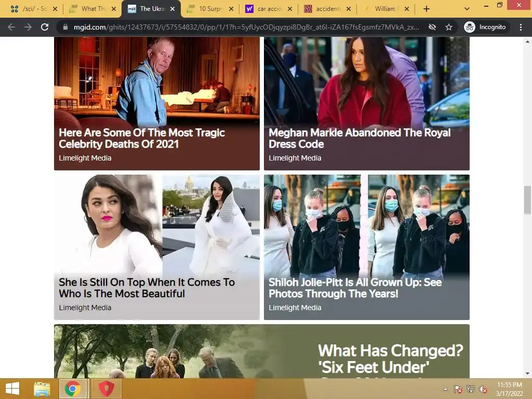The height and width of the screenshot is (399, 532).
Task: Click 'Limelight Media' under most beautiful card
Action: 85,308
